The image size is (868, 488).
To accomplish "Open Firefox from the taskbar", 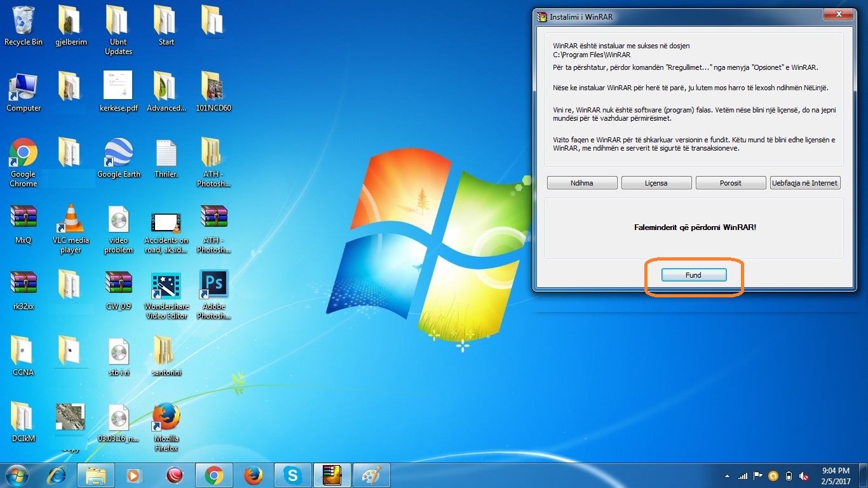I will tap(254, 475).
